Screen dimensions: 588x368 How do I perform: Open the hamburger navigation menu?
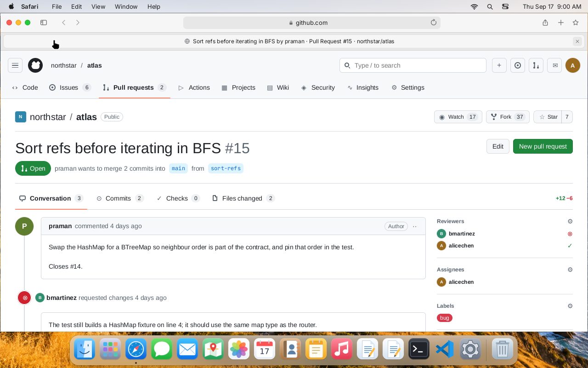[x=15, y=65]
